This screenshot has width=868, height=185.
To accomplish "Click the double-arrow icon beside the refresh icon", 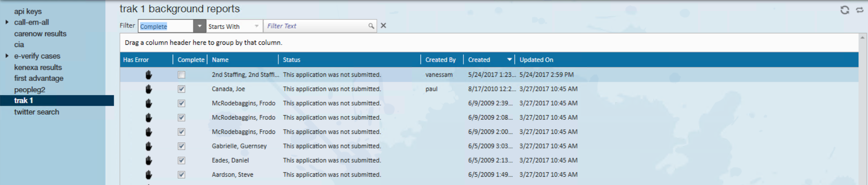I will [x=860, y=10].
